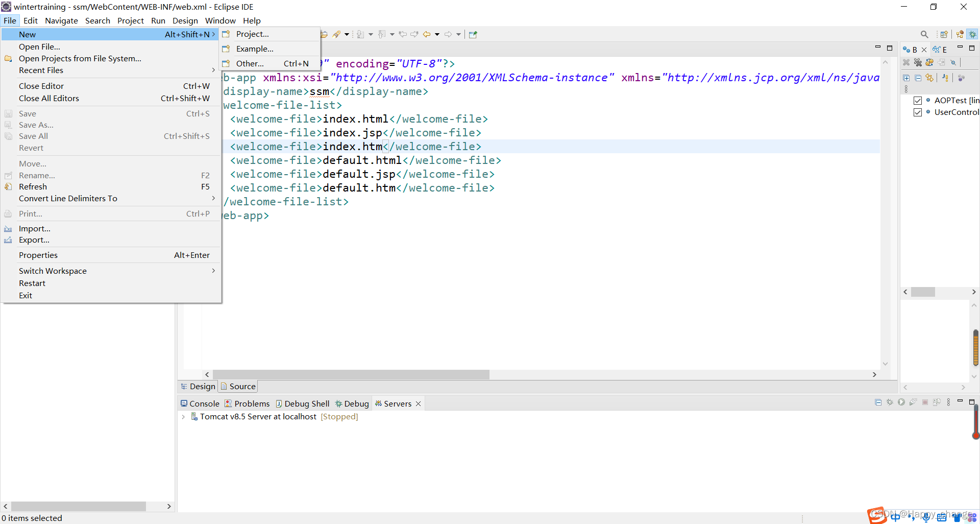Stop the Tomcat server with the stop icon
Viewport: 980px width, 524px height.
925,402
